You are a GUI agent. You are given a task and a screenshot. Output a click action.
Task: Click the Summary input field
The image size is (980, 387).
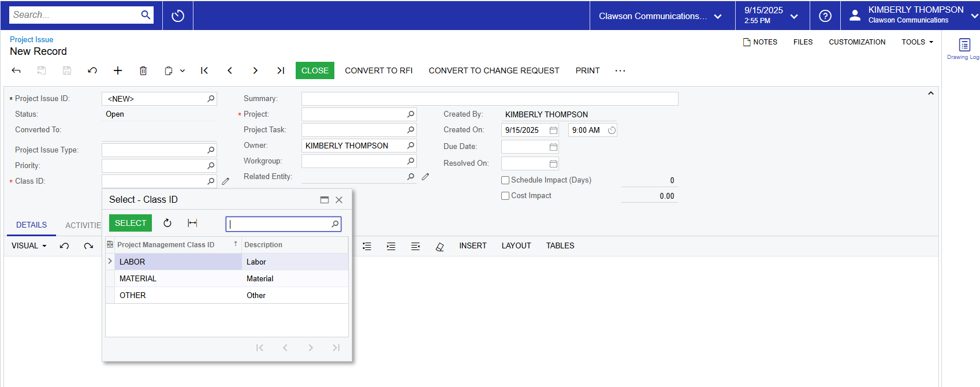[489, 99]
